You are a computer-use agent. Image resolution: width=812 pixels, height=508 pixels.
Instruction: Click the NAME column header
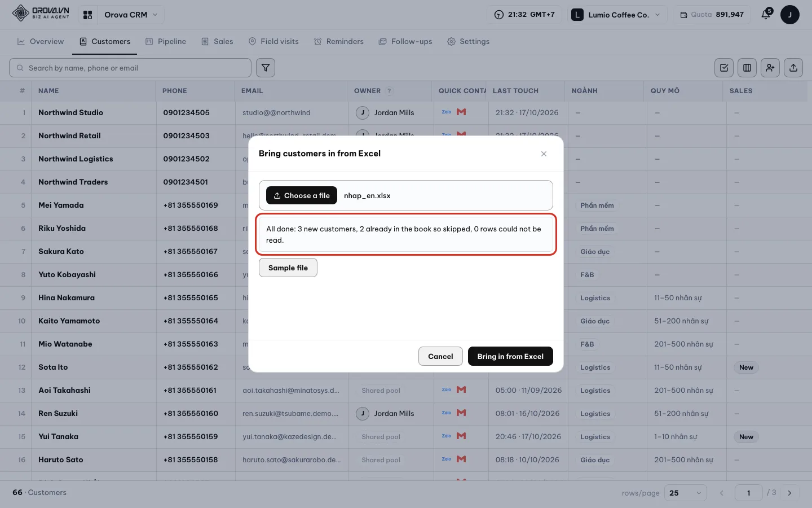coord(48,91)
